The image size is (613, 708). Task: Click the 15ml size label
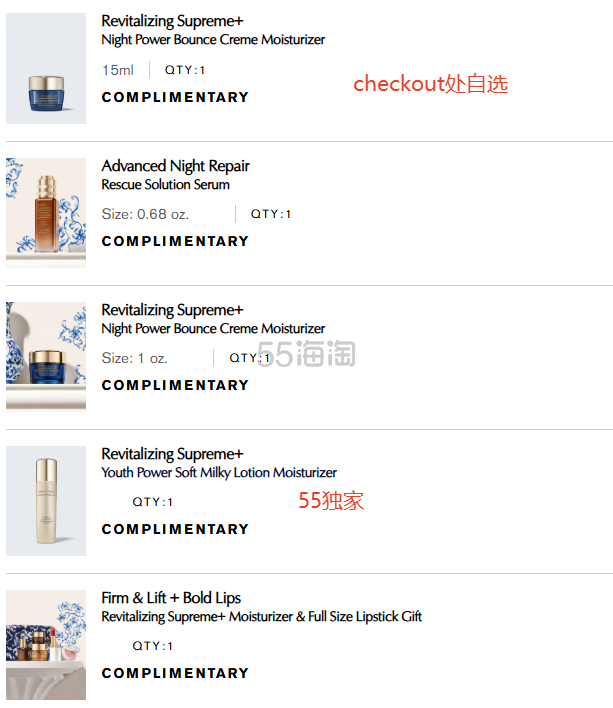click(118, 70)
